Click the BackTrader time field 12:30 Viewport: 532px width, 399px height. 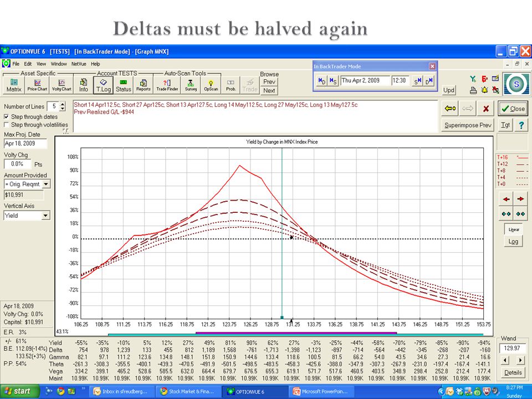[x=400, y=80]
